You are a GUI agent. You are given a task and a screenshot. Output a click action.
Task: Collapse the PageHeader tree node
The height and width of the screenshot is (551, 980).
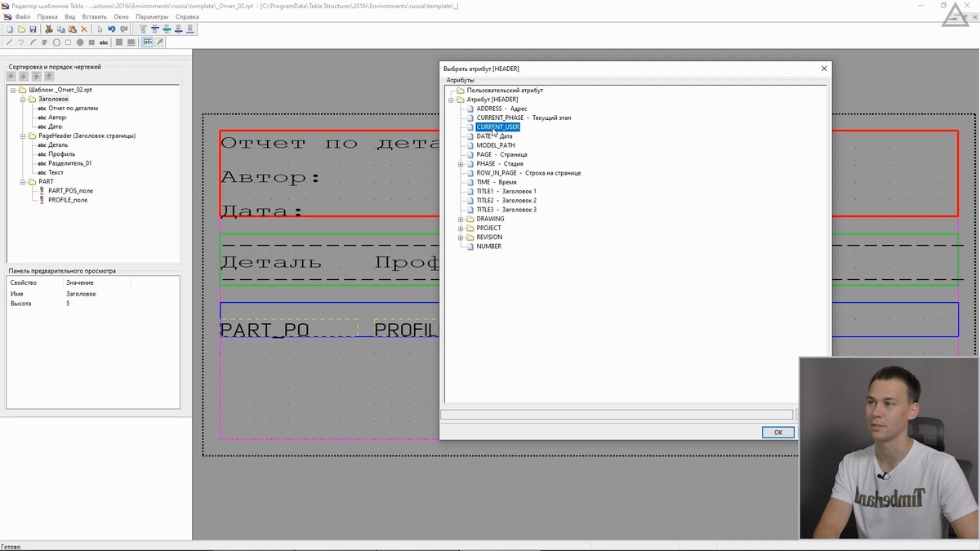23,136
